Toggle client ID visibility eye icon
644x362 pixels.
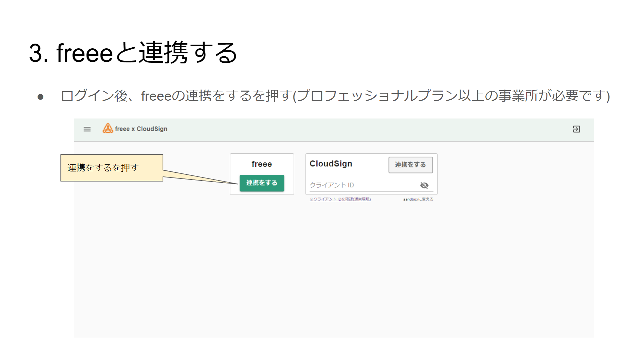424,185
